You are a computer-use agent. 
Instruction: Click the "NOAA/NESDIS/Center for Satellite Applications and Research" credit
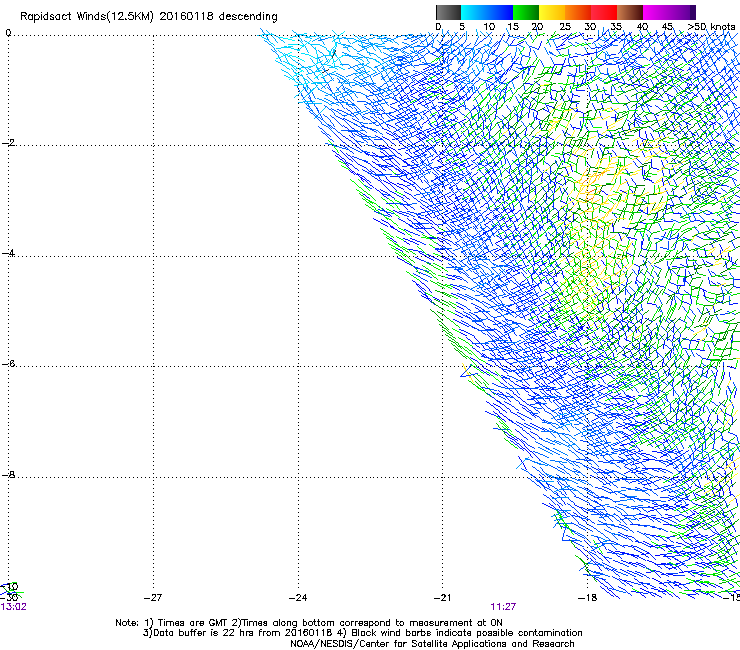coord(432,644)
